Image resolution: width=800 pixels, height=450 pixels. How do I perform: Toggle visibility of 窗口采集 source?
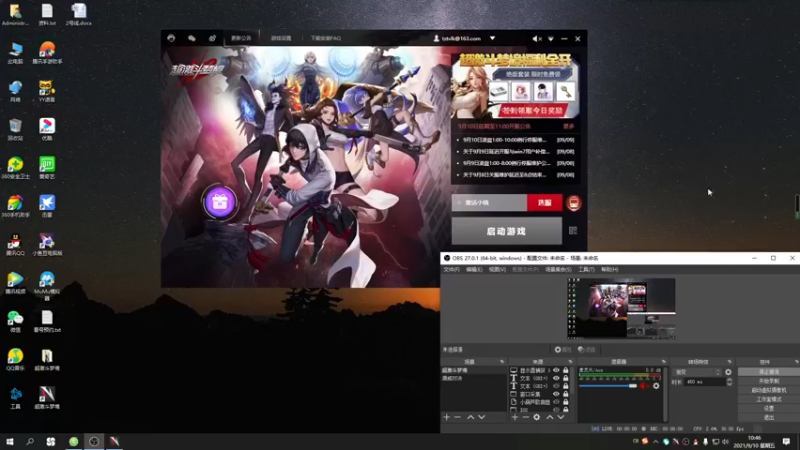tap(557, 394)
